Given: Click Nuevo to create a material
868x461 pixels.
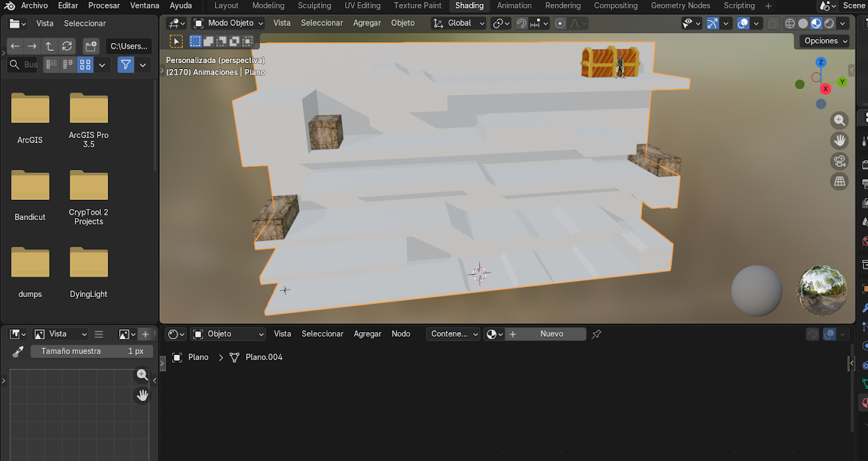Looking at the screenshot, I should coord(551,334).
